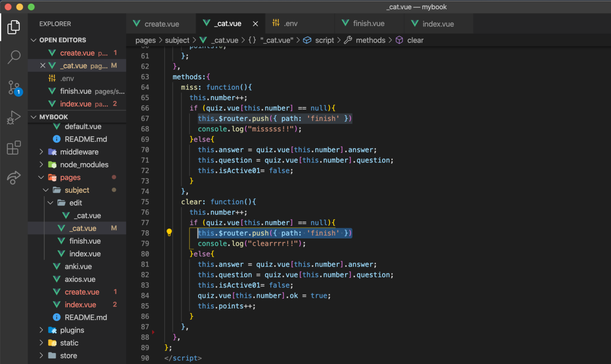This screenshot has width=611, height=364.
Task: Click the console.log("clearrrr!!") code line
Action: pos(252,243)
